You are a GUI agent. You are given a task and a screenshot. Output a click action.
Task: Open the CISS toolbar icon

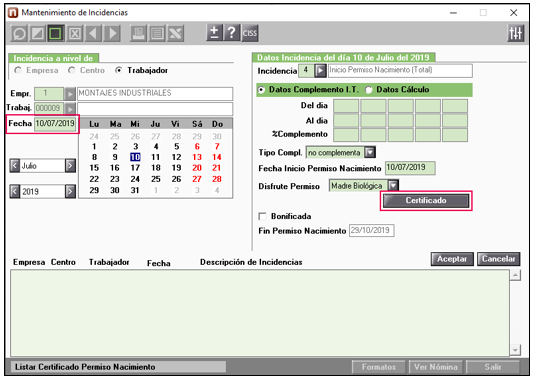click(250, 33)
